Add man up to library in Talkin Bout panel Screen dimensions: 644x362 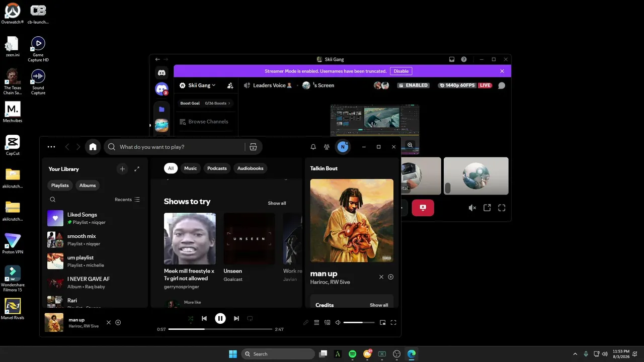(x=391, y=277)
